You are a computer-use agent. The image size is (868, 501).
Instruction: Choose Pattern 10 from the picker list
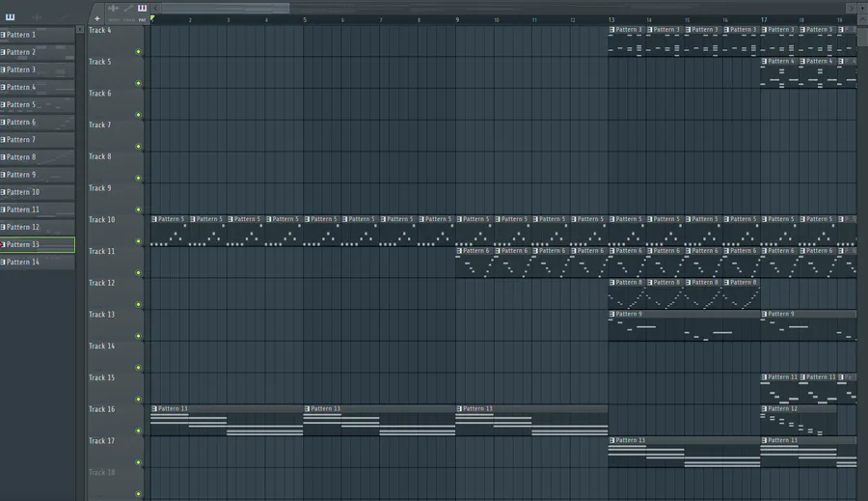point(37,192)
